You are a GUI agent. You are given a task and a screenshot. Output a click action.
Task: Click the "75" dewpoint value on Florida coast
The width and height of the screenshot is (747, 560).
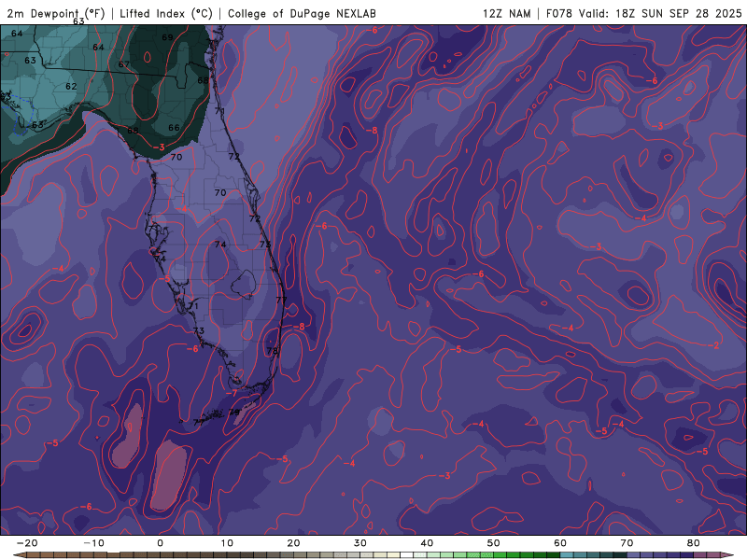click(x=265, y=245)
